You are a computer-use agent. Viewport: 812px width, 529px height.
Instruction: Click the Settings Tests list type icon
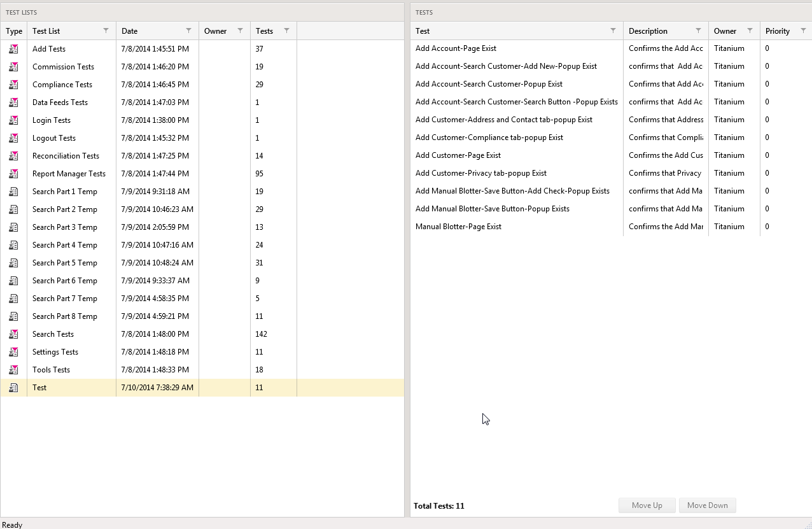[x=13, y=352]
